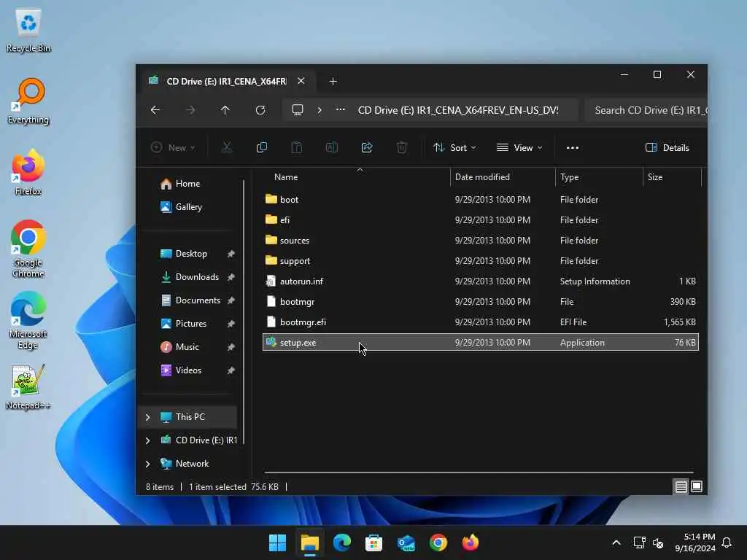Select the setup.exe application
The image size is (747, 560).
coord(481,343)
